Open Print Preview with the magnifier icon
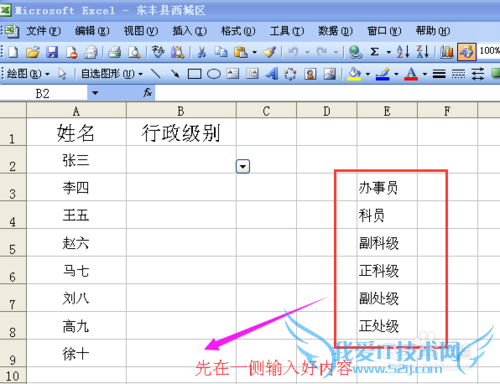 (x=134, y=52)
